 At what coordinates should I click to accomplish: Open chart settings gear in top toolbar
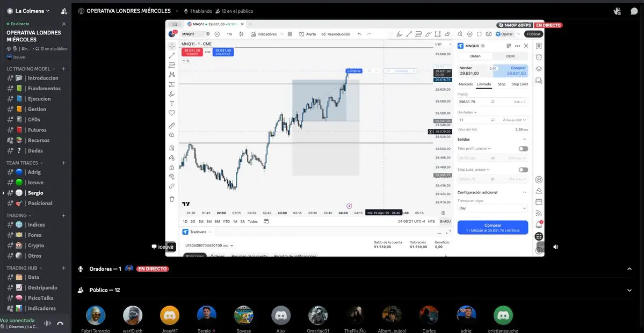(x=470, y=34)
